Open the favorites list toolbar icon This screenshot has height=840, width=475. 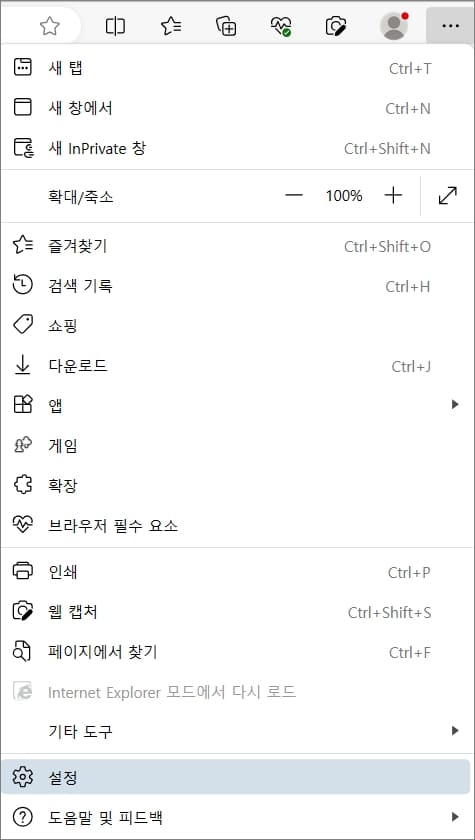[x=171, y=26]
